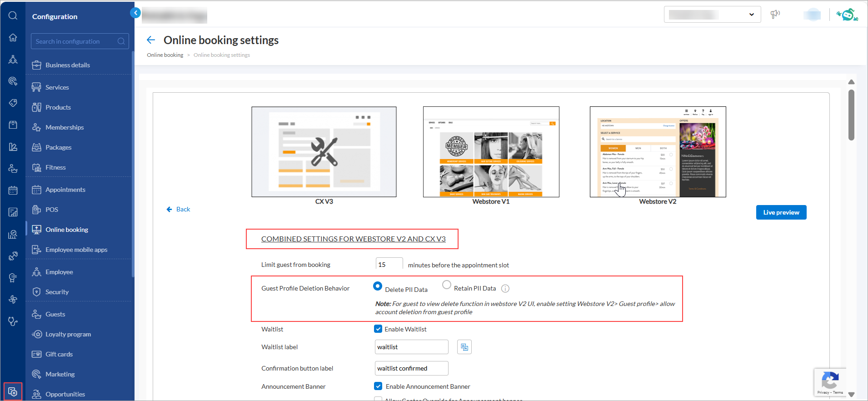Open Employee mobile apps configuration
Image resolution: width=868 pixels, height=401 pixels.
(76, 250)
